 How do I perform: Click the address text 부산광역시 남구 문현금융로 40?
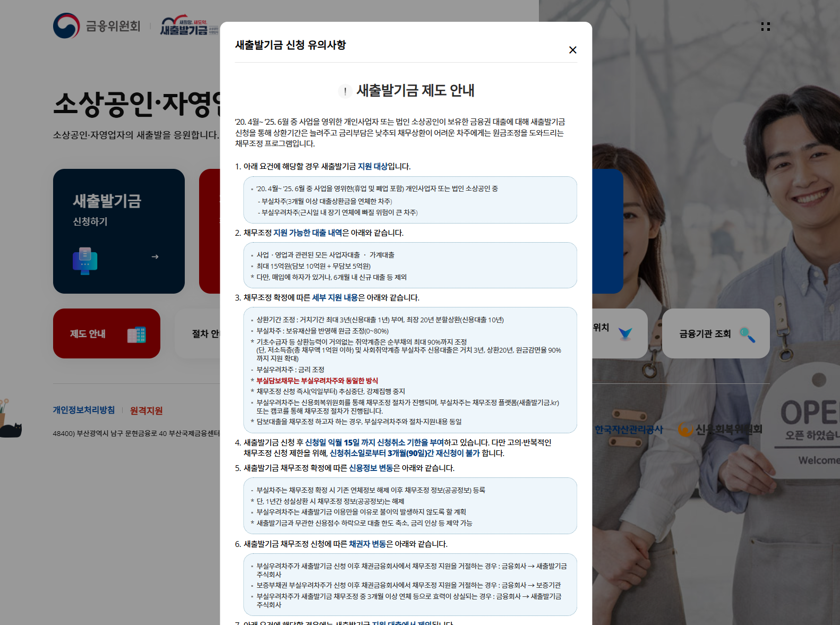(122, 433)
